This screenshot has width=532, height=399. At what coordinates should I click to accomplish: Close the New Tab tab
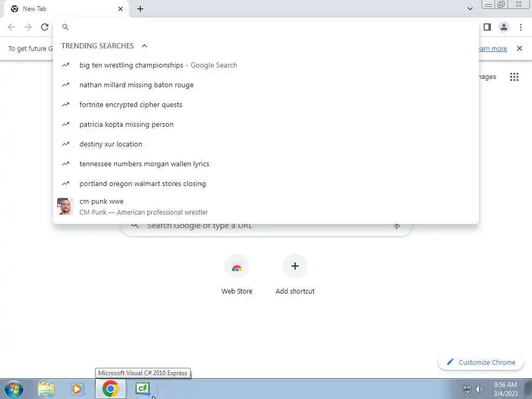coord(121,9)
